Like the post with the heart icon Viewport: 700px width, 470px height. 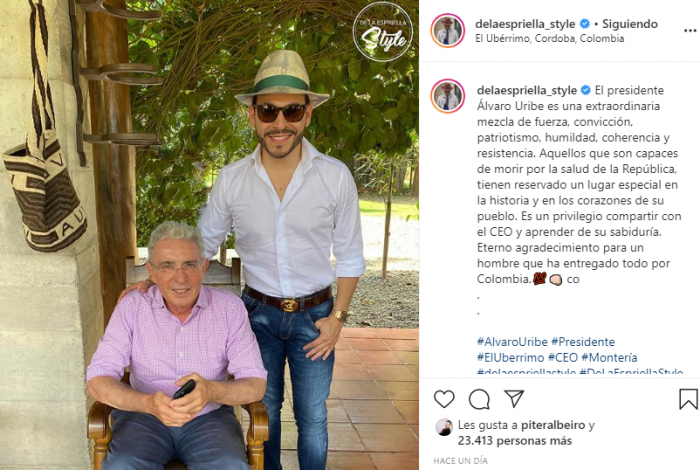[x=444, y=399]
